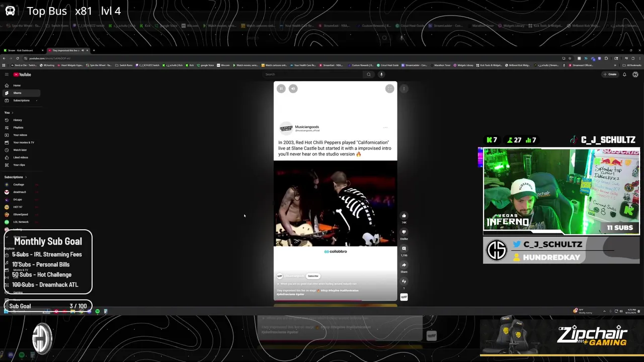Open Your clips in the sidebar
This screenshot has width=644, height=362.
[21, 165]
